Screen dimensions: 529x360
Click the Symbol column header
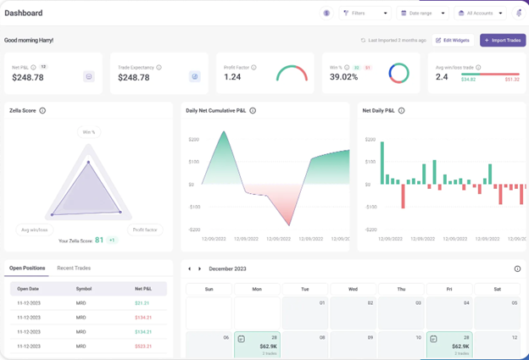pos(84,289)
